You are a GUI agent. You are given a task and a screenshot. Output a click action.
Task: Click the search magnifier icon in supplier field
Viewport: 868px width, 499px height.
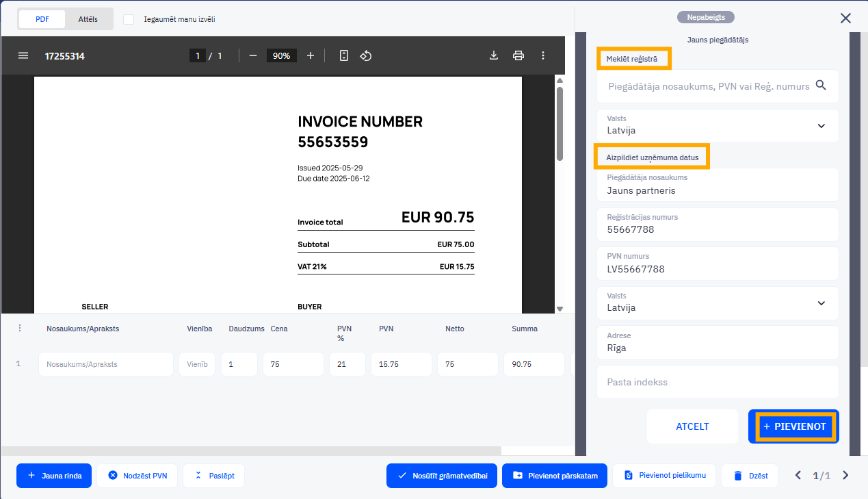tap(821, 86)
